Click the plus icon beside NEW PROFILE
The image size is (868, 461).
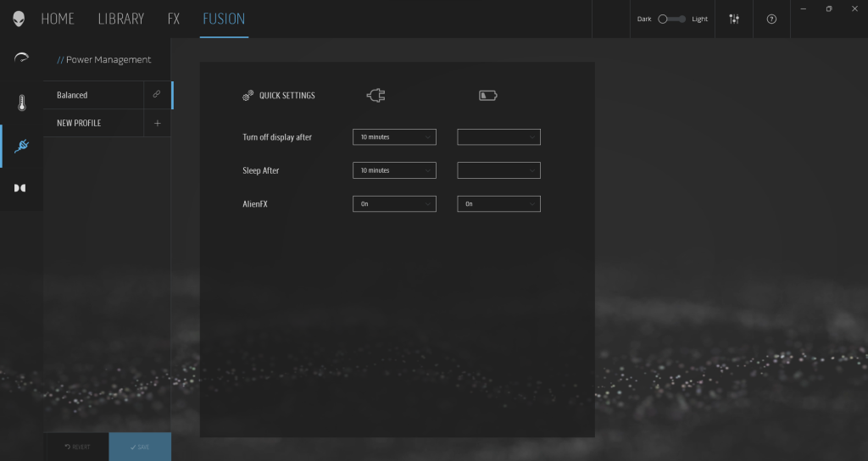(x=157, y=123)
